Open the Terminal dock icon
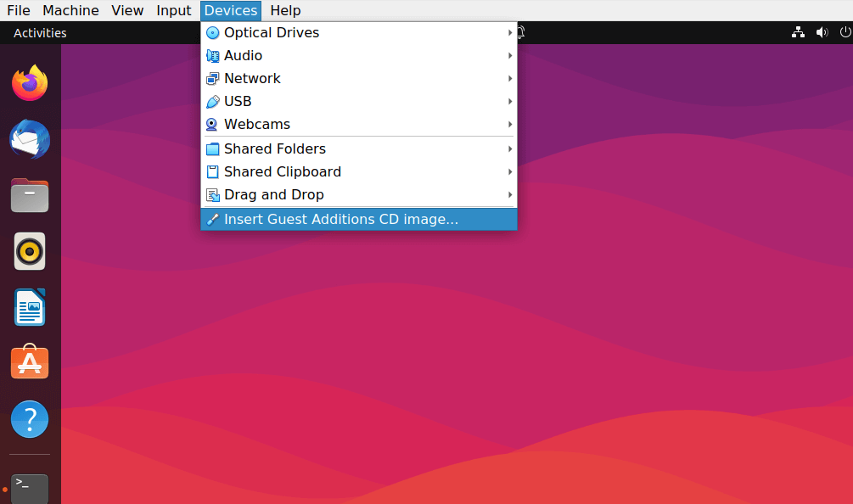Viewport: 853px width, 504px height. click(30, 487)
